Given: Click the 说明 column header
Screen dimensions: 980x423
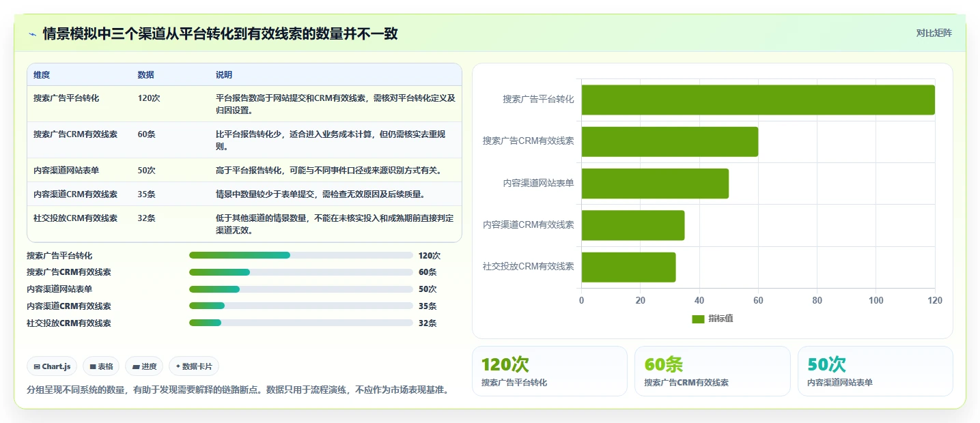Looking at the screenshot, I should 224,75.
